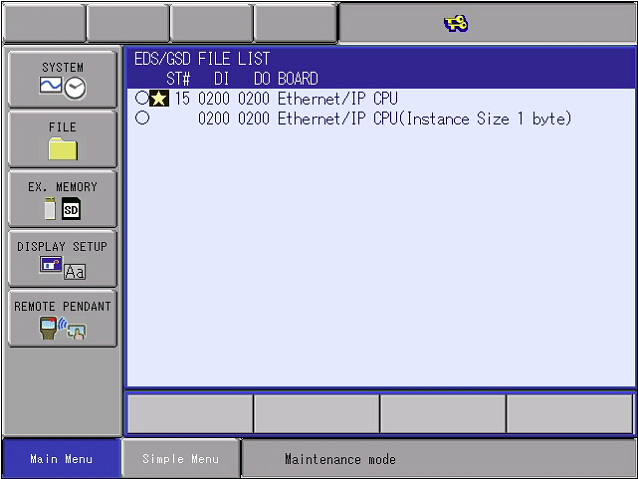The width and height of the screenshot is (638, 479).
Task: Open the FILE folder menu
Action: tap(63, 139)
